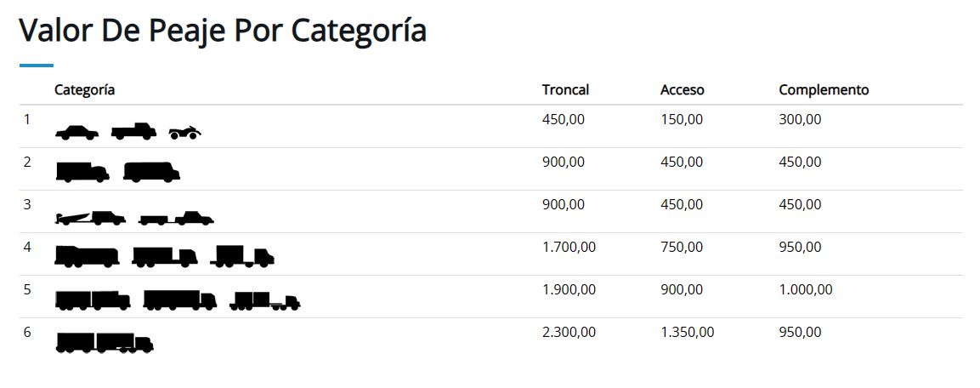Click the car with flat trailer icon
The image size is (980, 388).
click(x=176, y=218)
